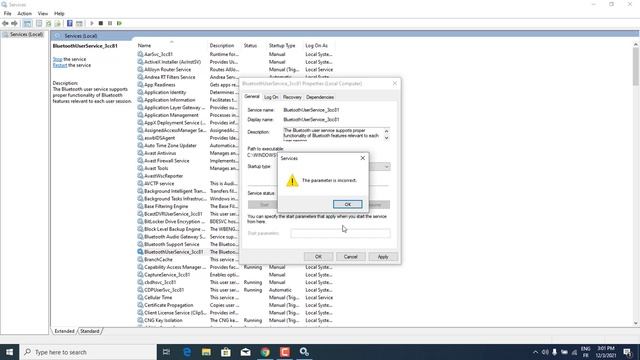
Task: Open Task View from the taskbar
Action: point(166,352)
